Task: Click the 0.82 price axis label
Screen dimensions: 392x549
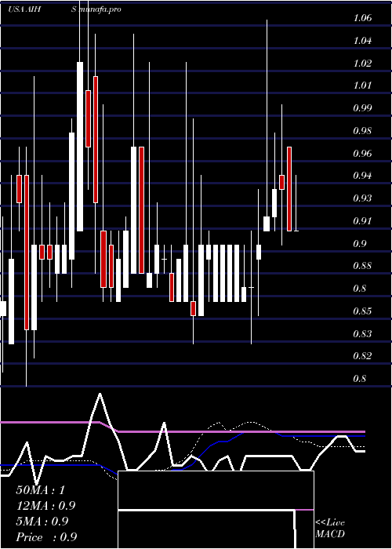Action: tap(362, 356)
